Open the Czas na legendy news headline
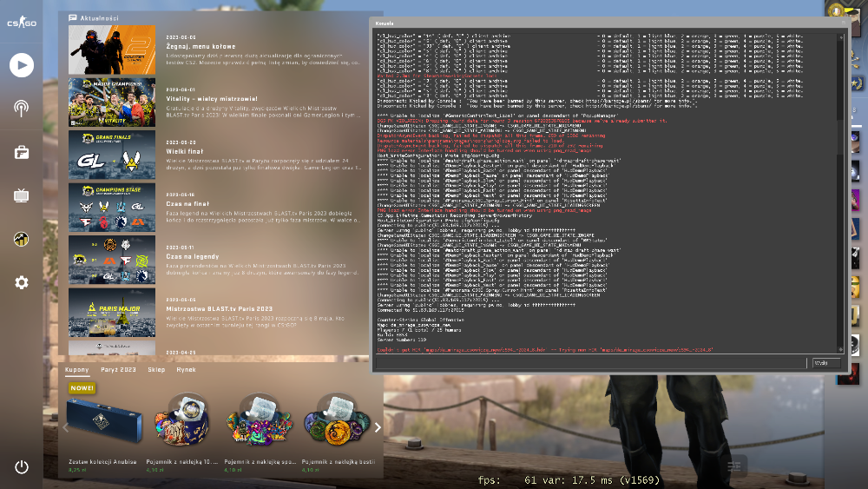The height and width of the screenshot is (489, 868). pos(193,256)
